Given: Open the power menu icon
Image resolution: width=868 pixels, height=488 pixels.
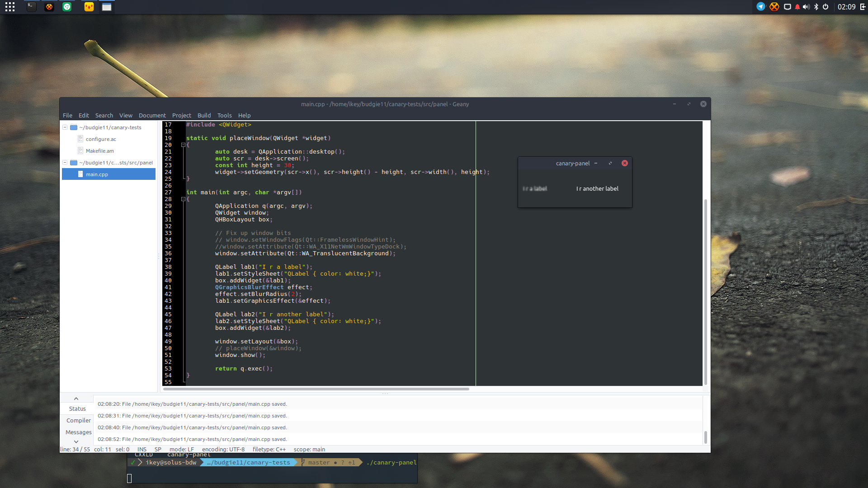Looking at the screenshot, I should (x=826, y=7).
